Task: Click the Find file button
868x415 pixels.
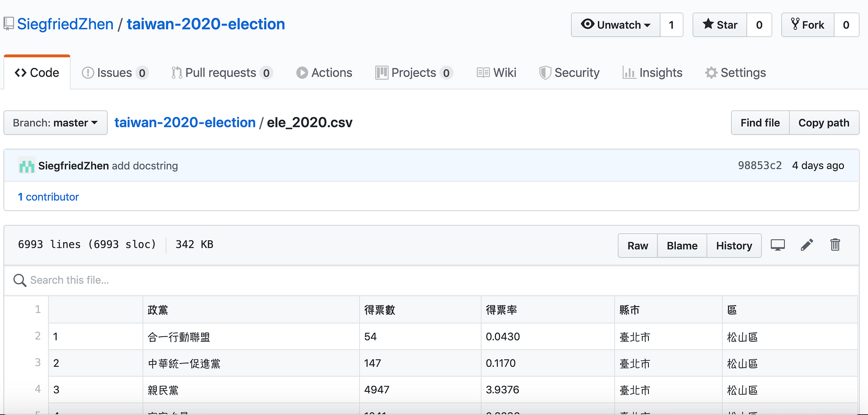Action: pyautogui.click(x=760, y=123)
